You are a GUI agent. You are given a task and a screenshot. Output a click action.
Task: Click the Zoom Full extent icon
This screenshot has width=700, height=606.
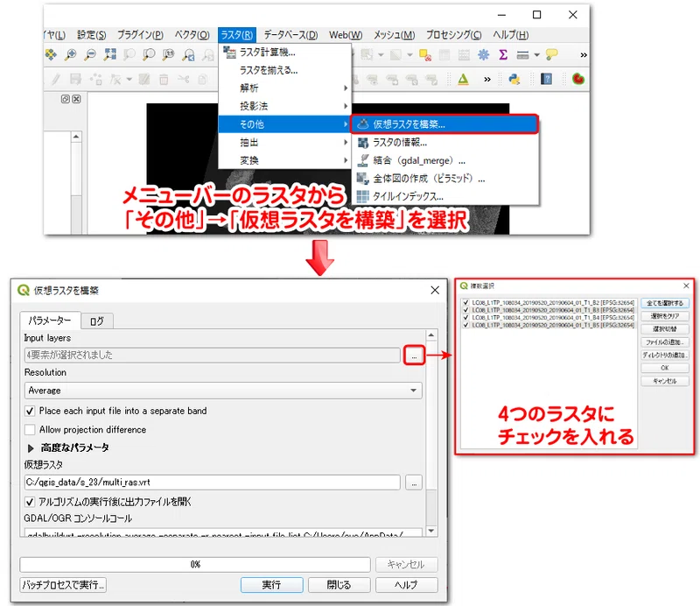(x=109, y=54)
